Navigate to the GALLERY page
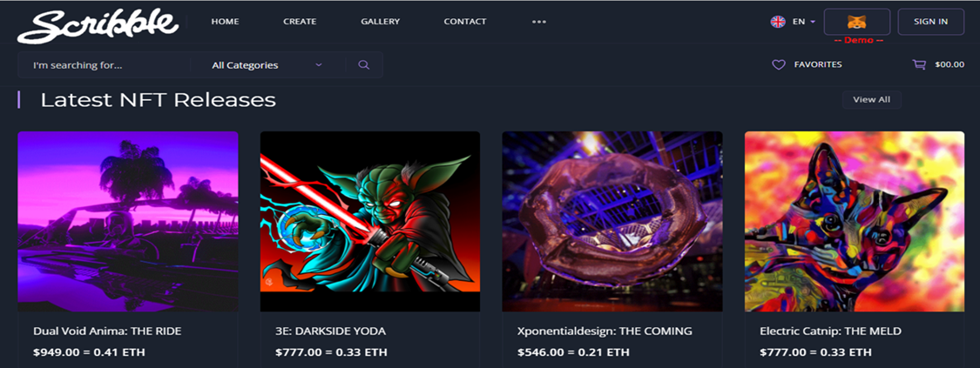The height and width of the screenshot is (368, 980). [380, 21]
